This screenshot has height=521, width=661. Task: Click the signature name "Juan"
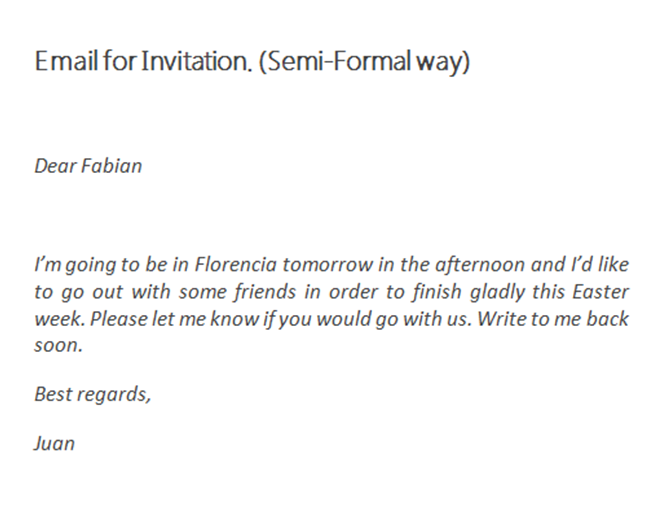55,441
